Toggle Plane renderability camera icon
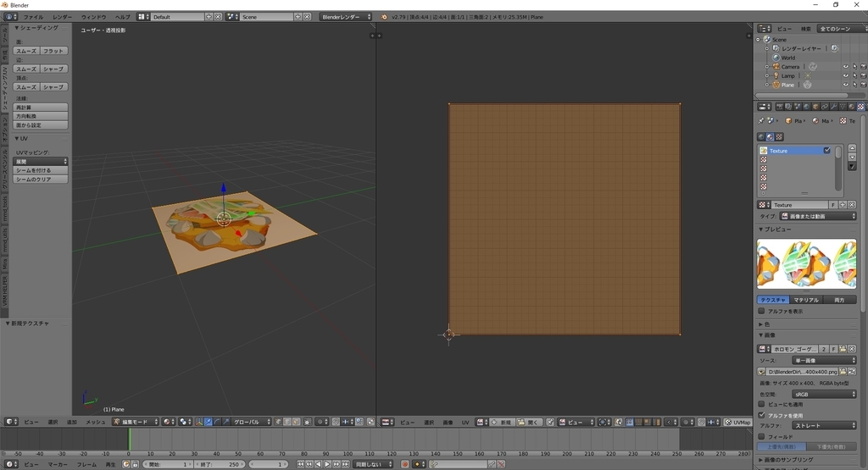The image size is (868, 470). click(x=864, y=86)
